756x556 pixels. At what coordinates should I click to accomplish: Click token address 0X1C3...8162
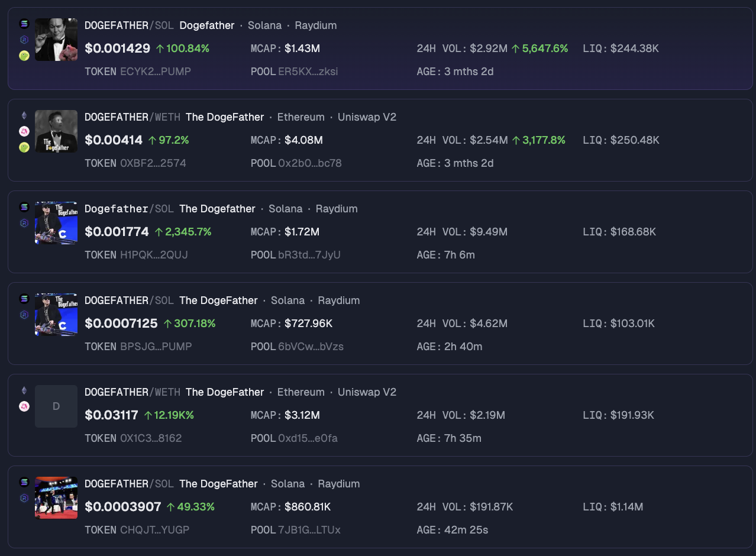(151, 438)
